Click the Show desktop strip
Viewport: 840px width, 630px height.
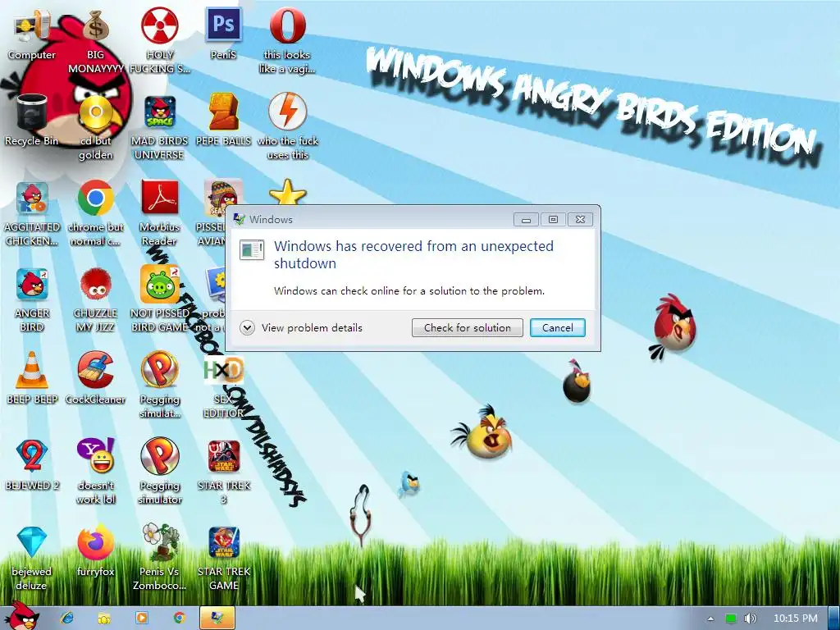pyautogui.click(x=833, y=619)
